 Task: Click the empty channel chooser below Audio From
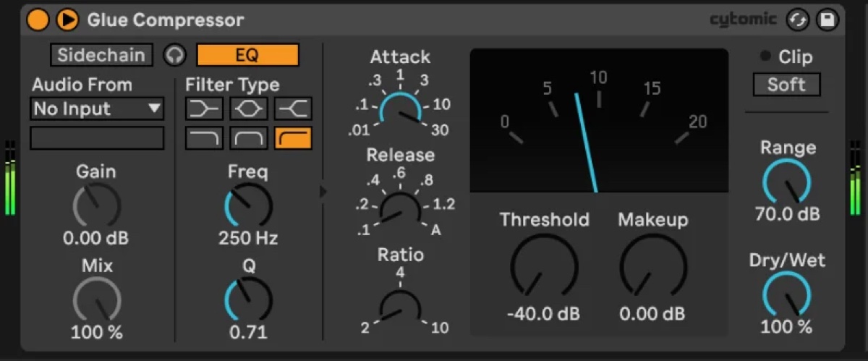[x=97, y=137]
